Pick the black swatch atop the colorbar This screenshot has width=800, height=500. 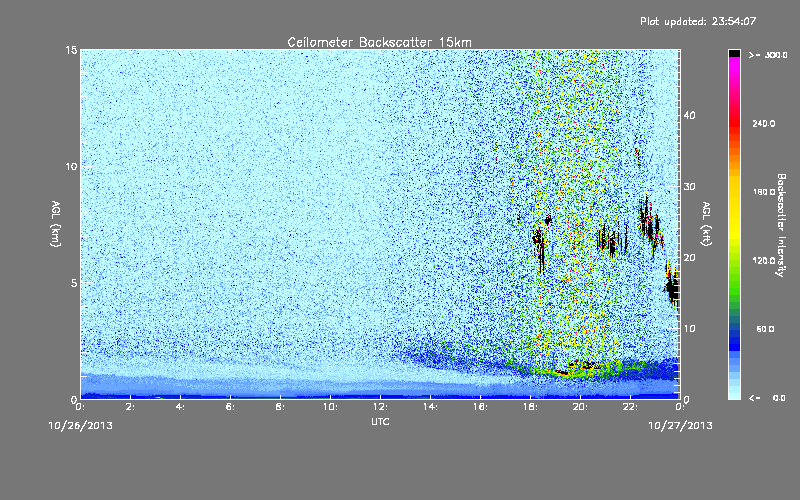[x=734, y=53]
